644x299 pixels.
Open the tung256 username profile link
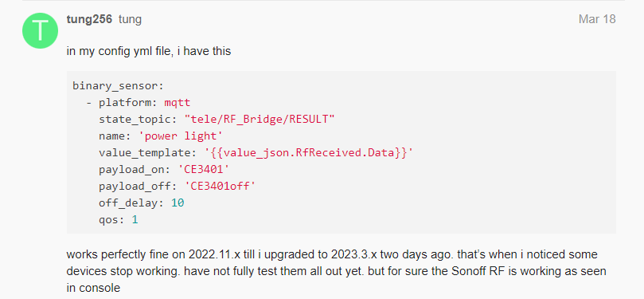(89, 19)
